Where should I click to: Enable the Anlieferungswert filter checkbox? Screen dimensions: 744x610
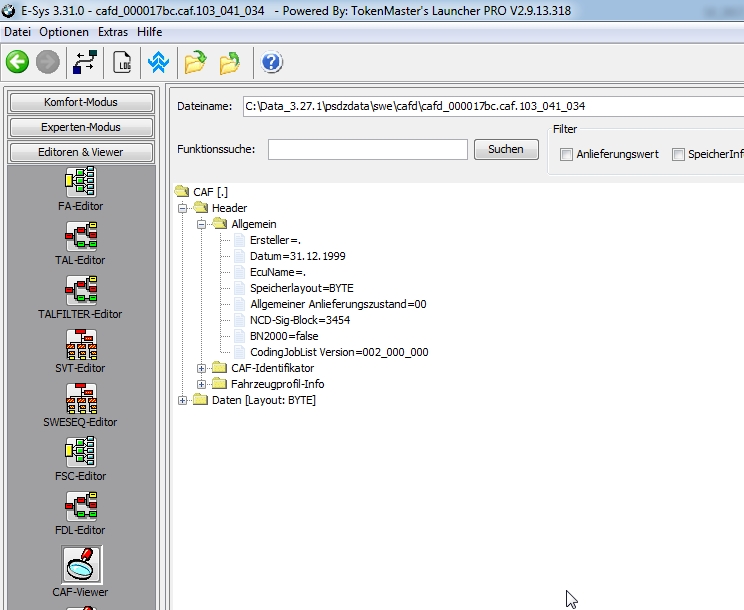(566, 154)
